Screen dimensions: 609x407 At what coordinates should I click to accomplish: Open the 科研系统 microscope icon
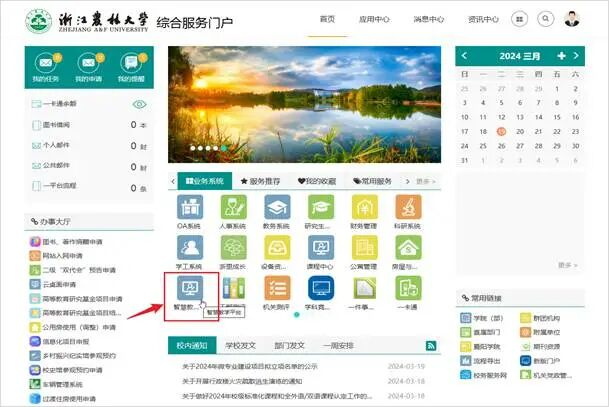coord(408,207)
